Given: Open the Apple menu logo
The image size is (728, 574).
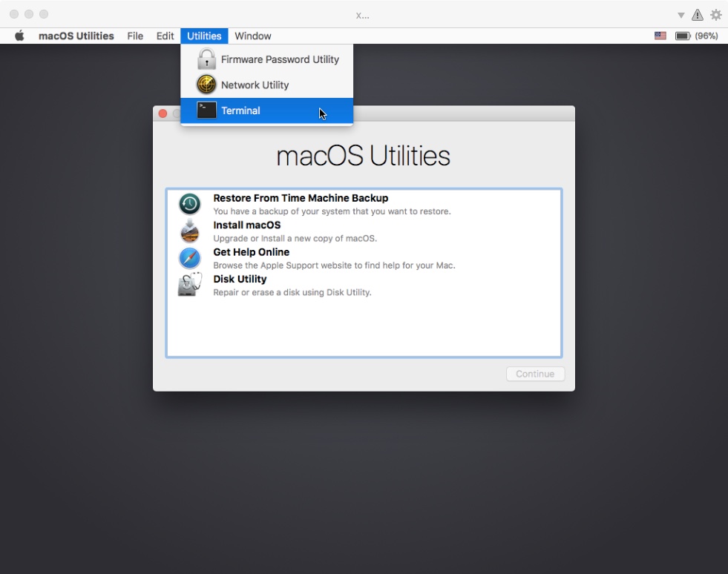Looking at the screenshot, I should 19,36.
